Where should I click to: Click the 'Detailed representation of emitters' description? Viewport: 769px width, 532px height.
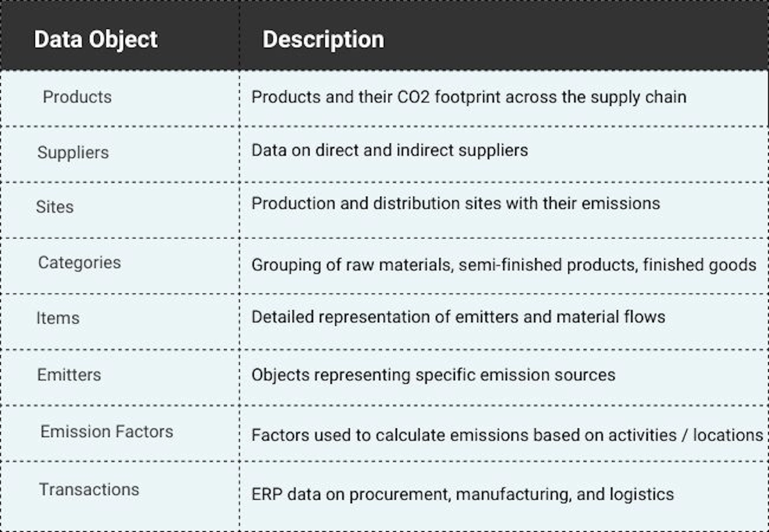coord(458,317)
